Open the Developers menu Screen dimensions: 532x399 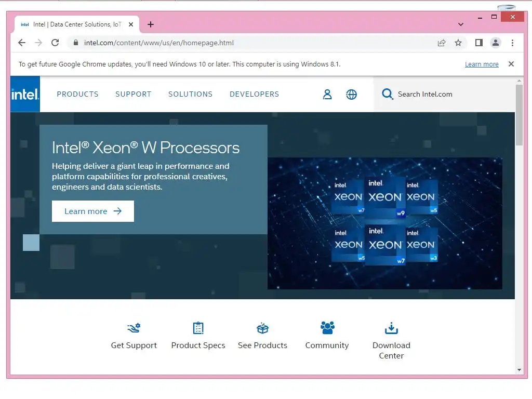tap(254, 94)
